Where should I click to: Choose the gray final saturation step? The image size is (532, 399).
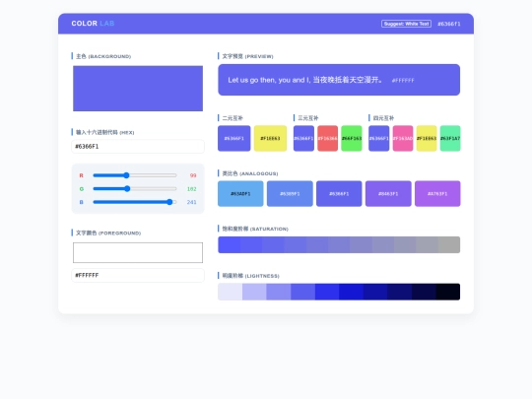pos(449,244)
